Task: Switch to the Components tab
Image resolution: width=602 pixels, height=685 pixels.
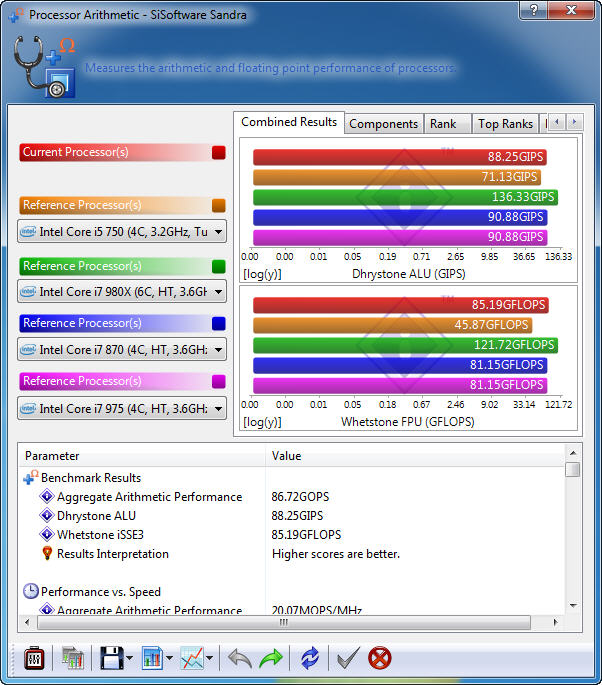Action: pos(384,124)
